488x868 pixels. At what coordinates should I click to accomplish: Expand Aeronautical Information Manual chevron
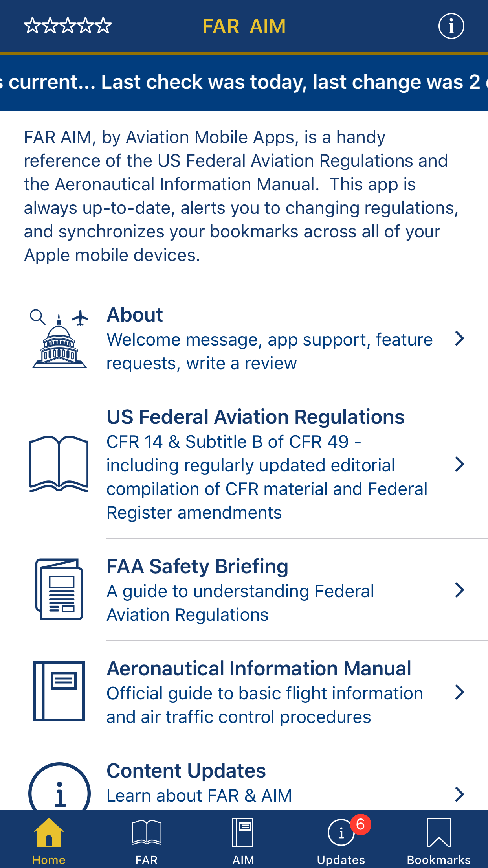coord(459,692)
